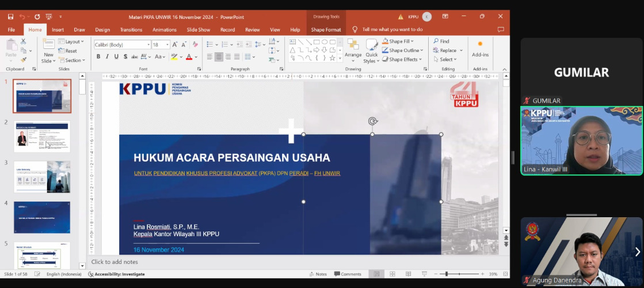The width and height of the screenshot is (644, 288).
Task: Expand the Section dropdown
Action: click(x=71, y=60)
